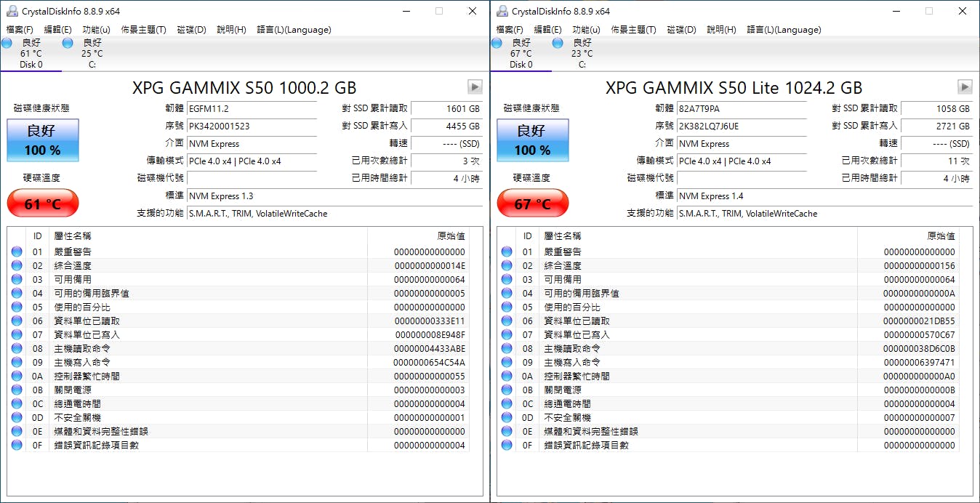Open 佈景主題(T) menu in left window
The height and width of the screenshot is (503, 980).
coord(143,30)
